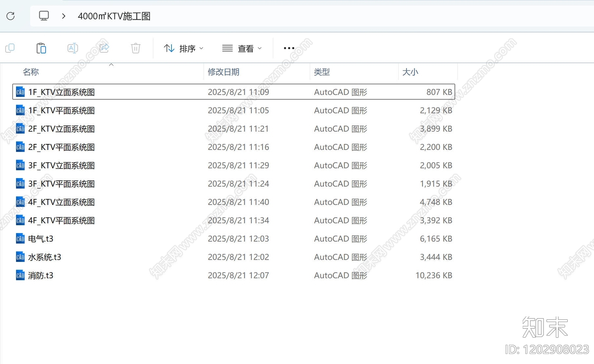Screen dimensions: 594x364
Task: Select file name 2F_KTV平面系统图
Action: (x=62, y=147)
